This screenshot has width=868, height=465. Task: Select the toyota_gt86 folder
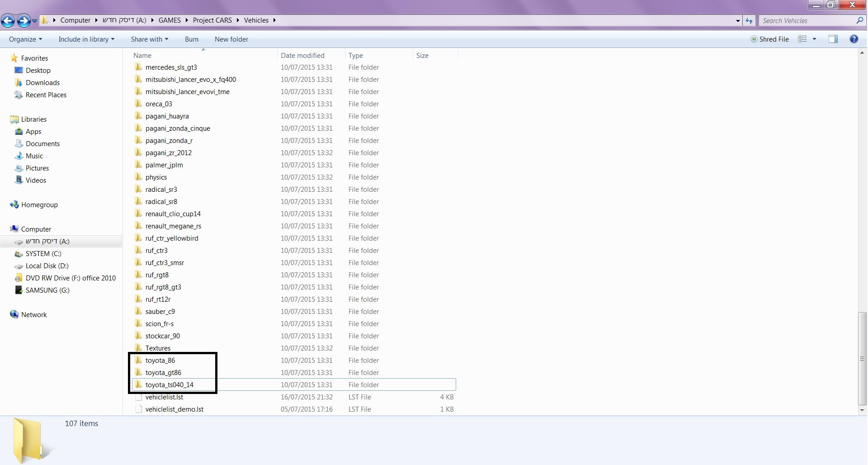click(163, 372)
